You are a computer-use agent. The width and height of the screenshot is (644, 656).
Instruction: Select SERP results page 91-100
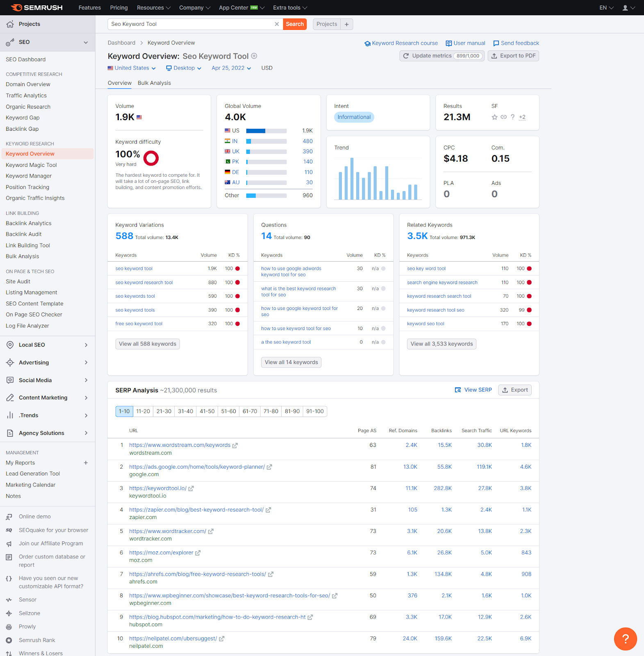point(315,411)
